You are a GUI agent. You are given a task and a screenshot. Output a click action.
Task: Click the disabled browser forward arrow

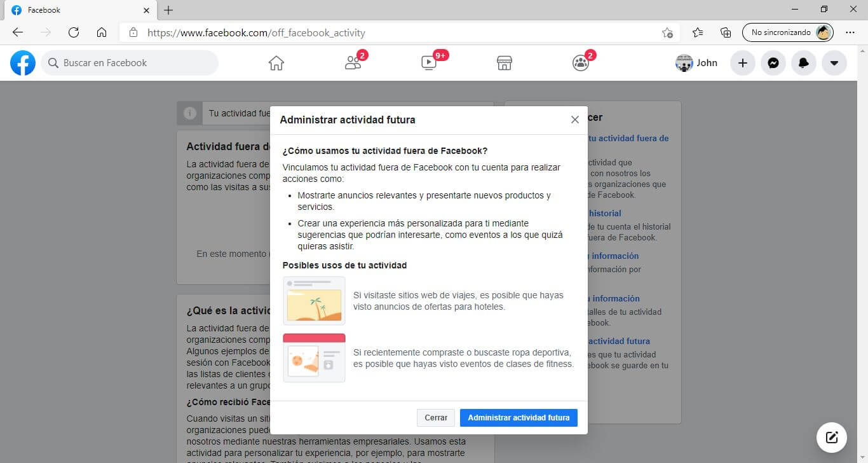46,32
